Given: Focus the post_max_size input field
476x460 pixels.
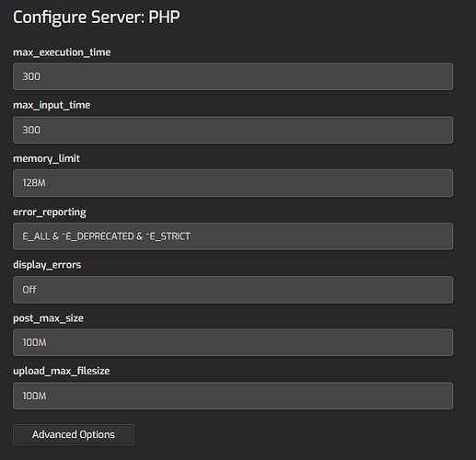Looking at the screenshot, I should 233,342.
